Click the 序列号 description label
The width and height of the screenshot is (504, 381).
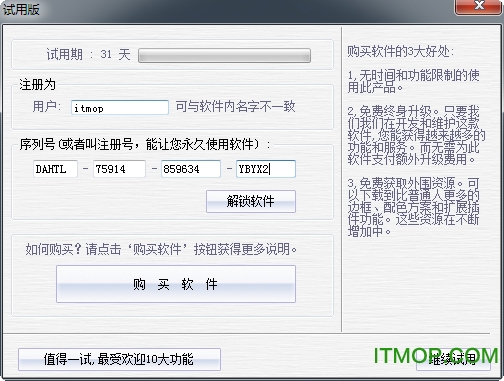pos(145,144)
